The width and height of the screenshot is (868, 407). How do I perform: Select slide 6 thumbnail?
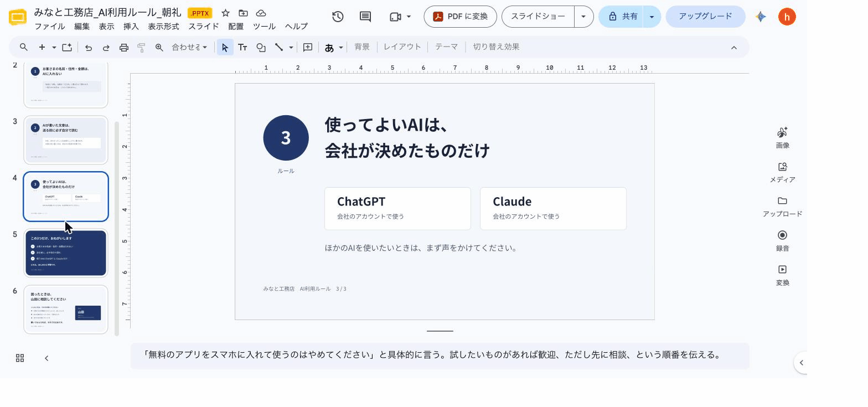click(x=66, y=310)
